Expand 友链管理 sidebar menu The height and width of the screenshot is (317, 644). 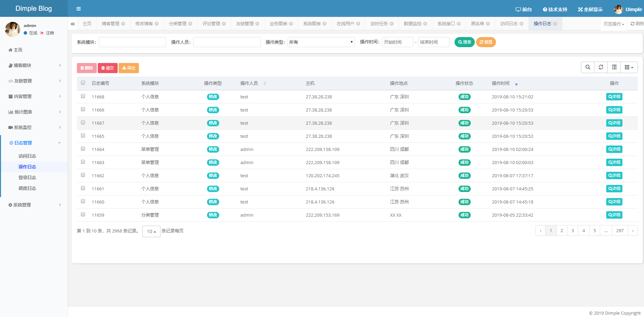point(34,81)
